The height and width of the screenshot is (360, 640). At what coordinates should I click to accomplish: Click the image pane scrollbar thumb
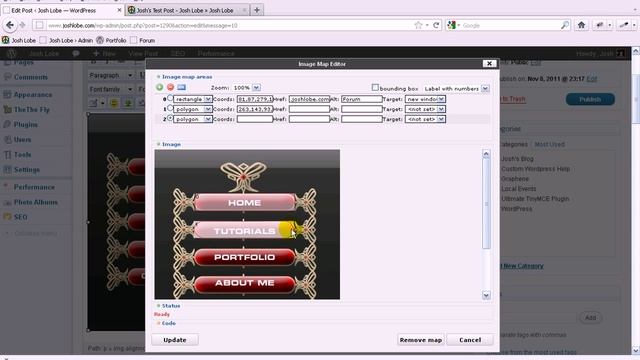486,203
